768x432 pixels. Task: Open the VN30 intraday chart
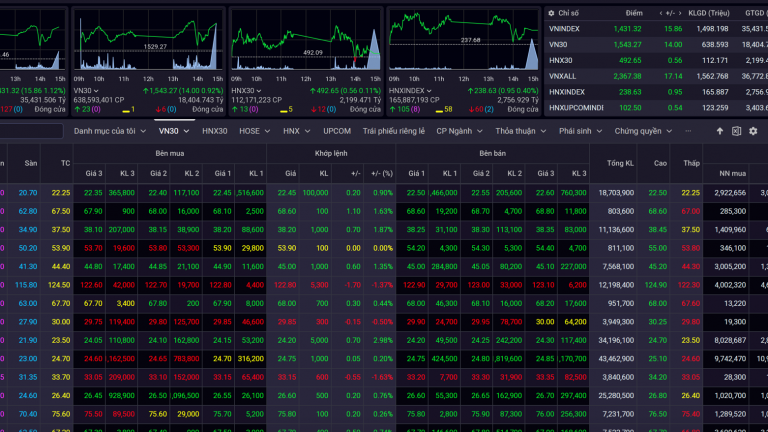pyautogui.click(x=148, y=40)
